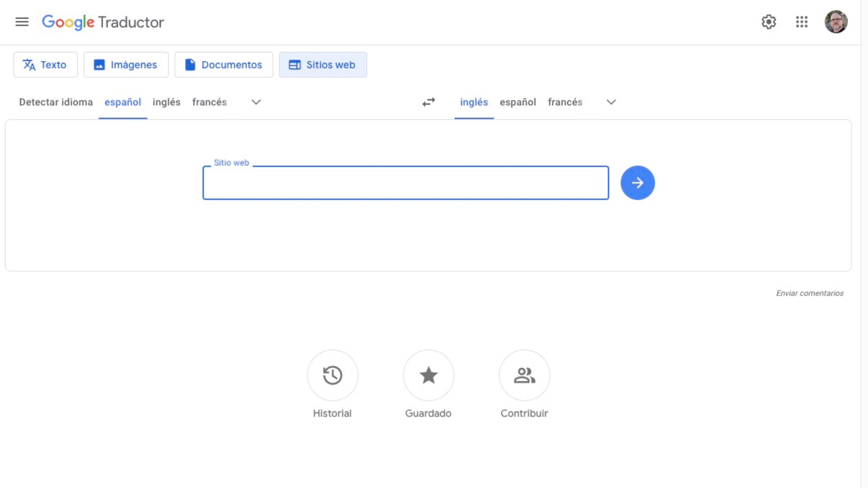The height and width of the screenshot is (488, 868).
Task: Open the Google apps grid
Action: click(802, 22)
